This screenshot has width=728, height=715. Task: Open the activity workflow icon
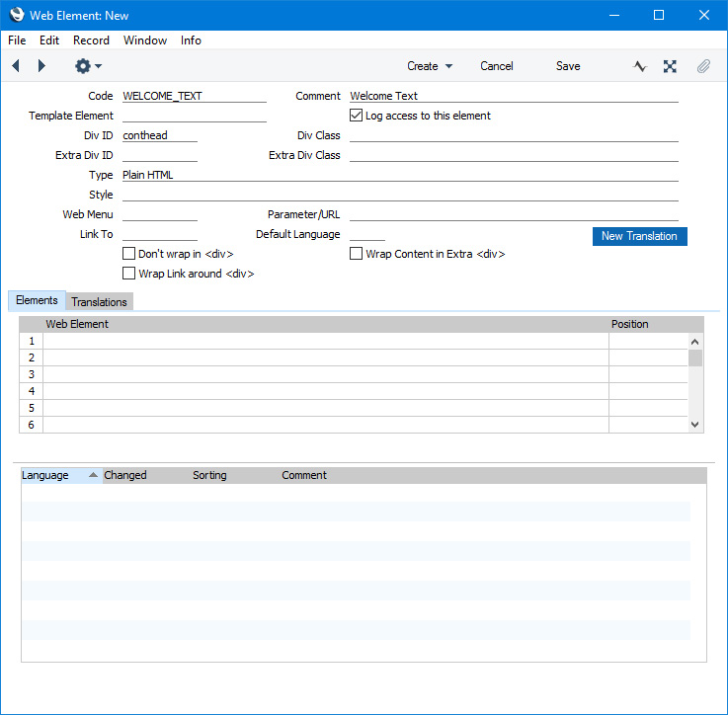coord(640,66)
